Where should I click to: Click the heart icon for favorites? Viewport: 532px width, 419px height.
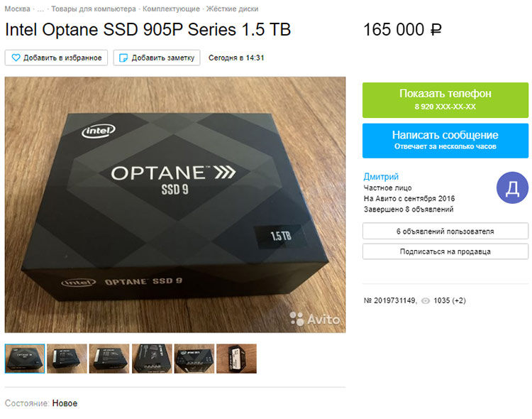[x=16, y=58]
